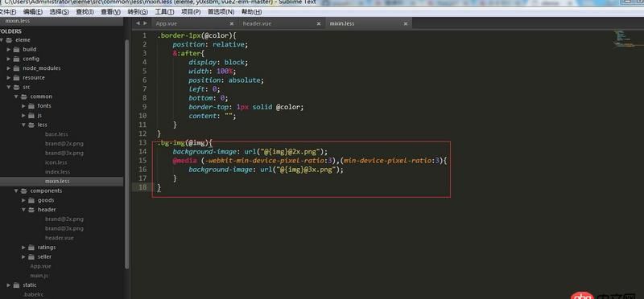Go to next tab with right arrow

(145, 23)
